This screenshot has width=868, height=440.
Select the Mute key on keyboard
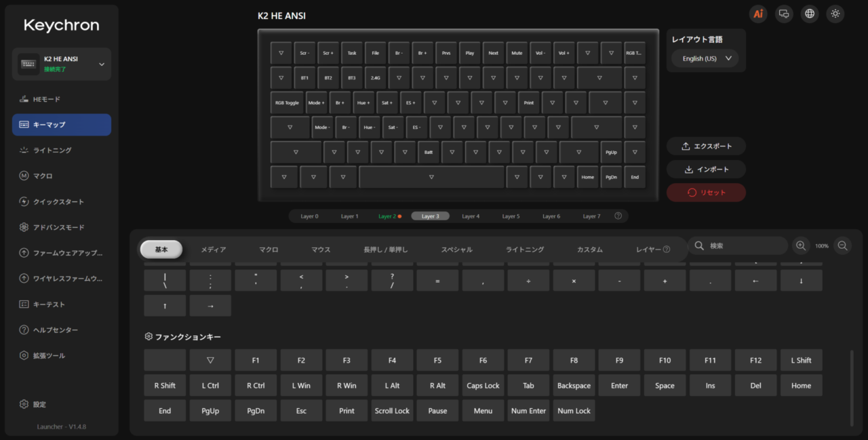517,53
